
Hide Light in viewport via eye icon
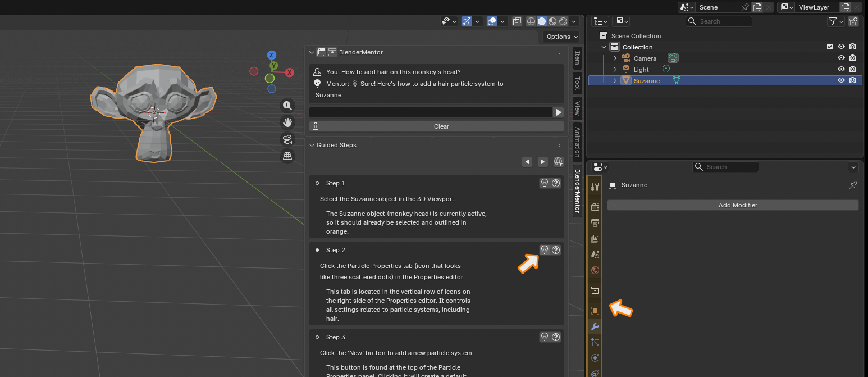pyautogui.click(x=841, y=70)
